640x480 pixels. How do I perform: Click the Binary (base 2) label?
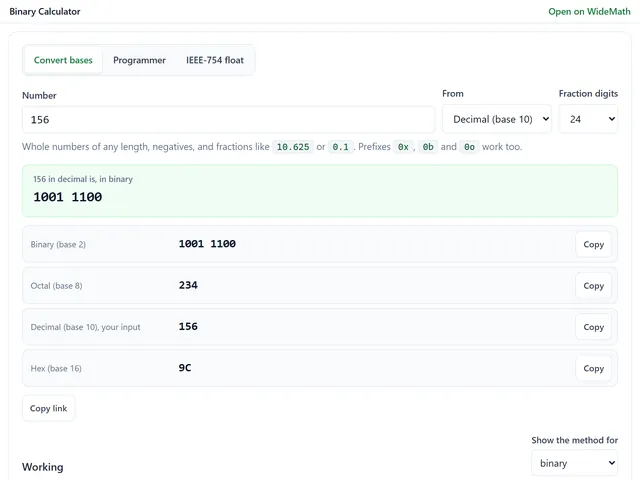(58, 244)
